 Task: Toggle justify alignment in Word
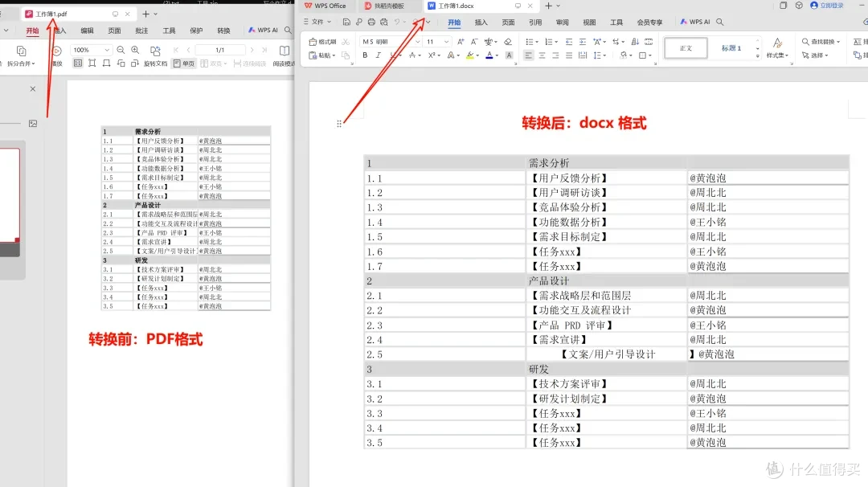point(569,55)
